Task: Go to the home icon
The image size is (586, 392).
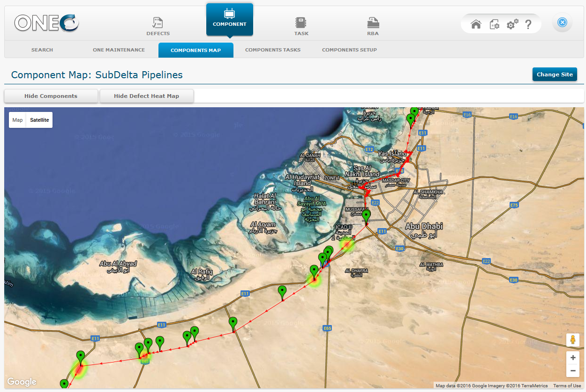Action: (x=476, y=24)
